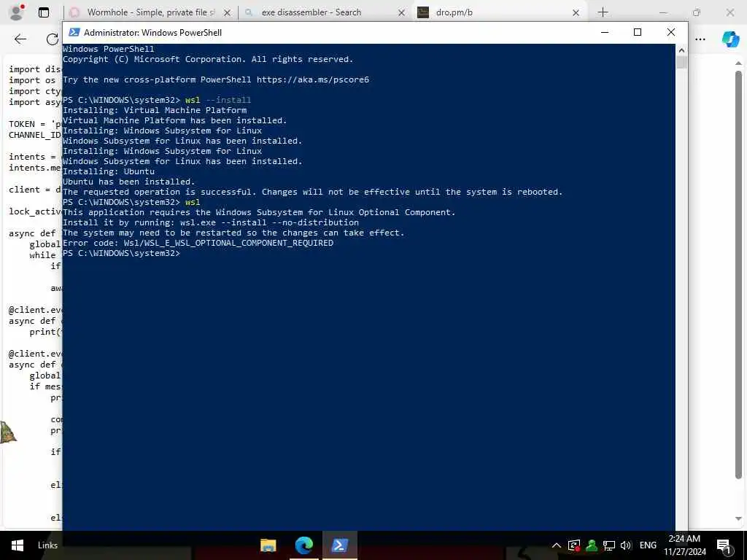The image size is (747, 560).
Task: Click the Edge profile avatar icon
Action: 17,12
